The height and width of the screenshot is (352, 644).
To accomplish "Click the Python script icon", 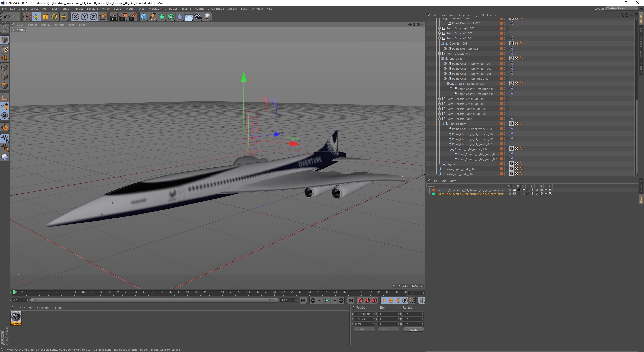I will coord(5,157).
